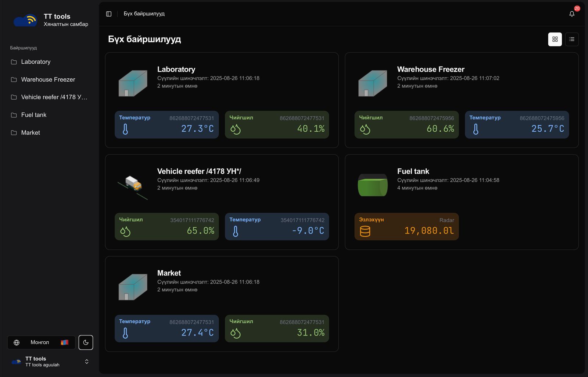Click the Laboratory thermometer icon

click(x=125, y=129)
